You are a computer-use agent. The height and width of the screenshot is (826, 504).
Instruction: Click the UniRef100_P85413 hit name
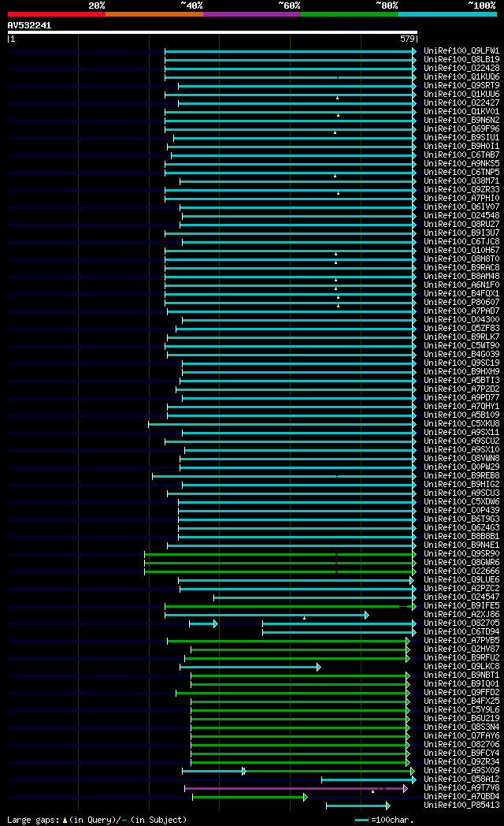[x=461, y=806]
